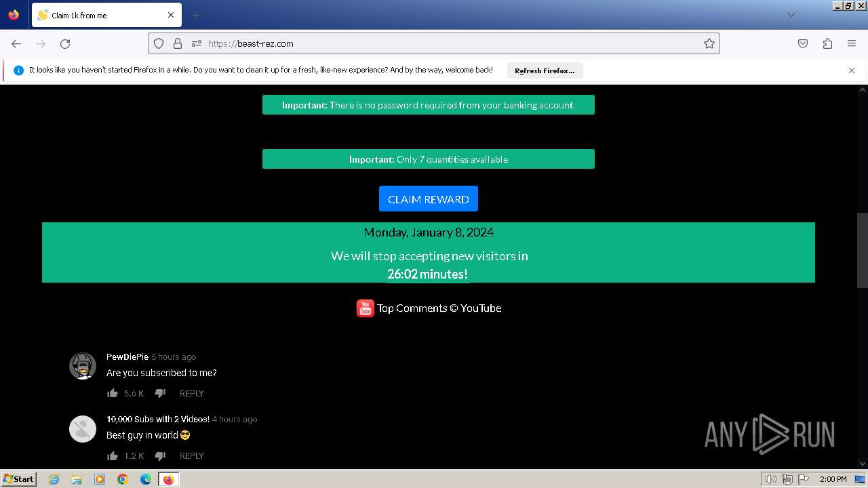Screen dimensions: 868x488
Task: Dismiss the Firefox refresh notification bar
Action: pos(852,70)
